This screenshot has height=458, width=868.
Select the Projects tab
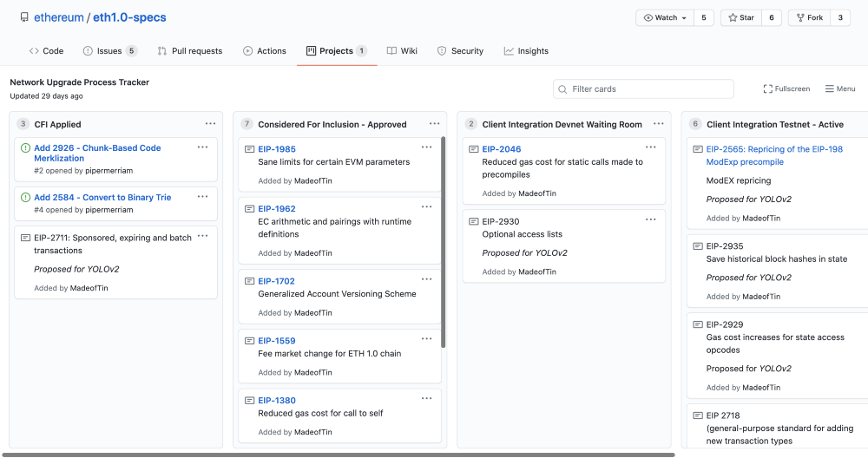pos(337,51)
